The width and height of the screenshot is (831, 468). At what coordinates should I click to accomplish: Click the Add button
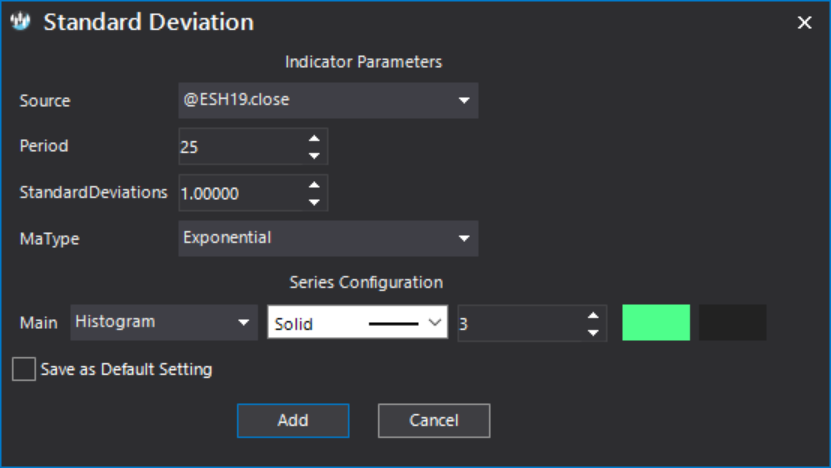[293, 421]
